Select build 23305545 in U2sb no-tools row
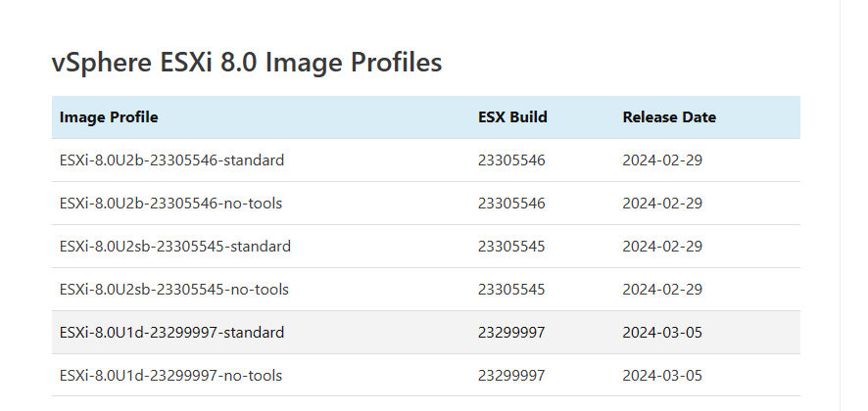Screen dimensions: 868x411 point(511,290)
